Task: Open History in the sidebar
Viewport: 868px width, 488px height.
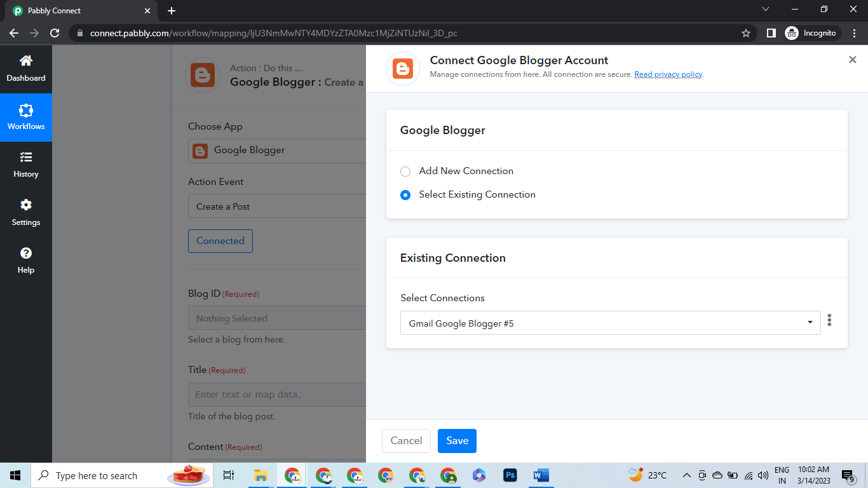Action: click(x=26, y=165)
